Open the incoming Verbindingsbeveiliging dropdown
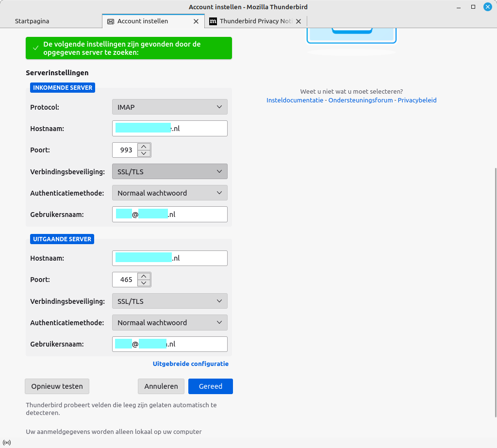 [x=169, y=171]
